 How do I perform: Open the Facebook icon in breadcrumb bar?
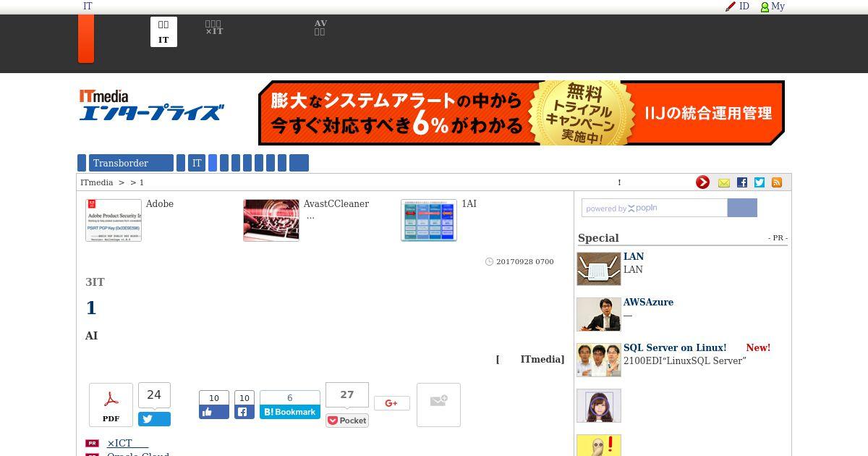coord(741,182)
